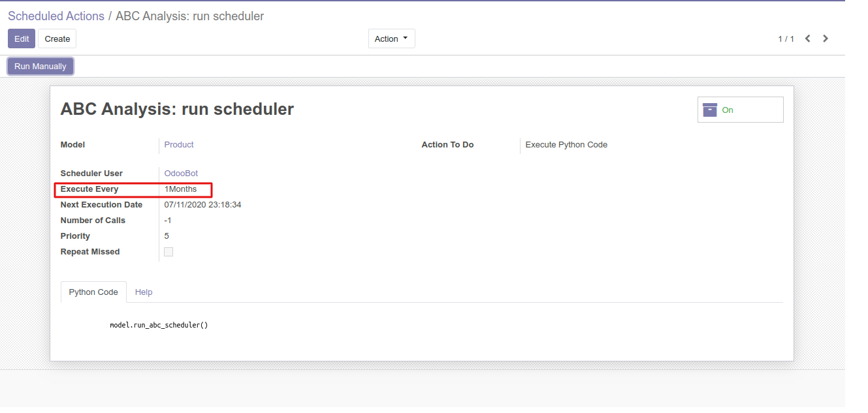Open the Action dropdown menu
868x413 pixels.
click(x=391, y=38)
